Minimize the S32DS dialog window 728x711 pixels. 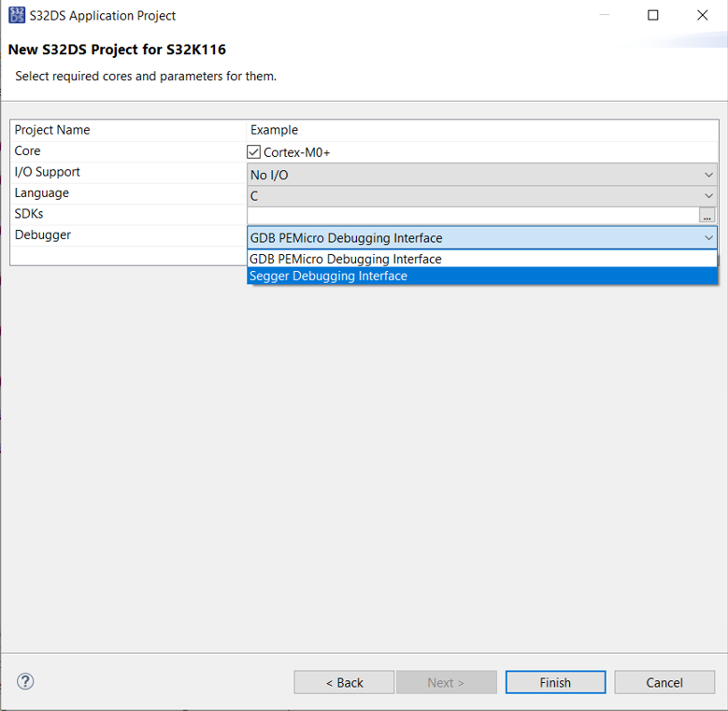tap(604, 15)
